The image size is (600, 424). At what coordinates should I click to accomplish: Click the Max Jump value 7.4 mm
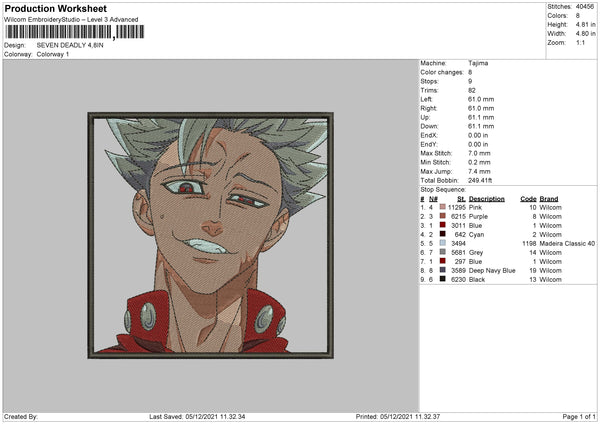(479, 171)
